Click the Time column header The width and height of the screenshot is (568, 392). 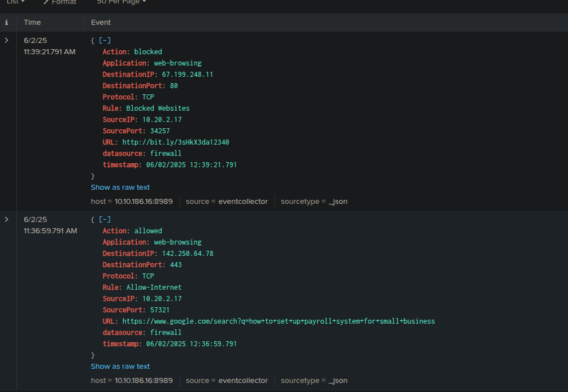(32, 23)
